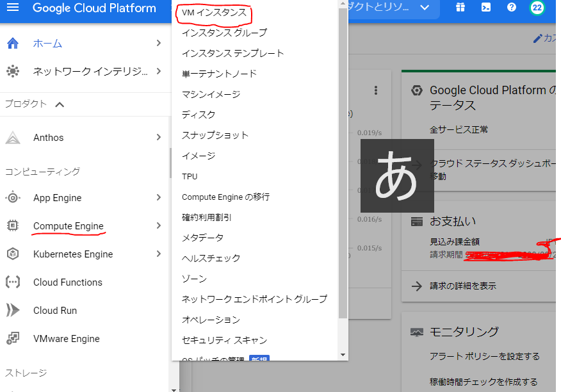Screen dimensions: 561x392
Task: Click the Google Cloud Platform logo text
Action: tap(94, 8)
